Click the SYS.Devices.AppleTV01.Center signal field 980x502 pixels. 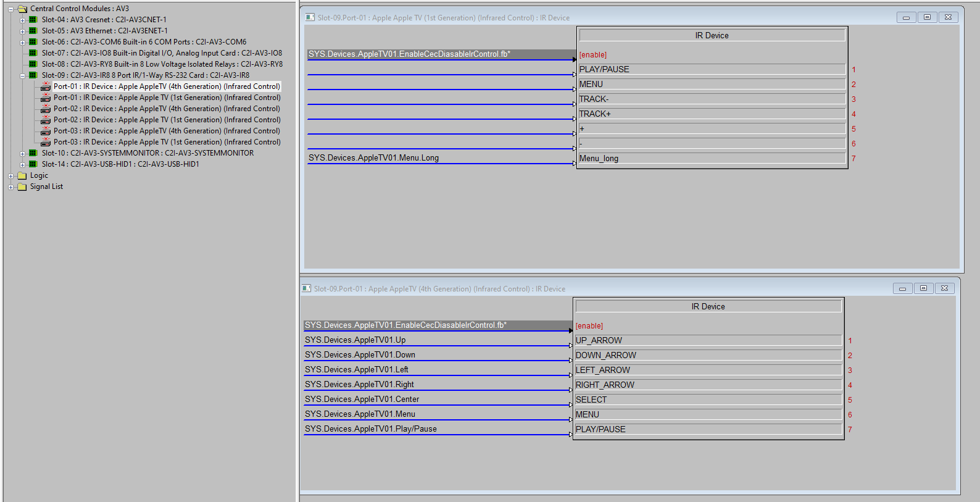coord(438,400)
